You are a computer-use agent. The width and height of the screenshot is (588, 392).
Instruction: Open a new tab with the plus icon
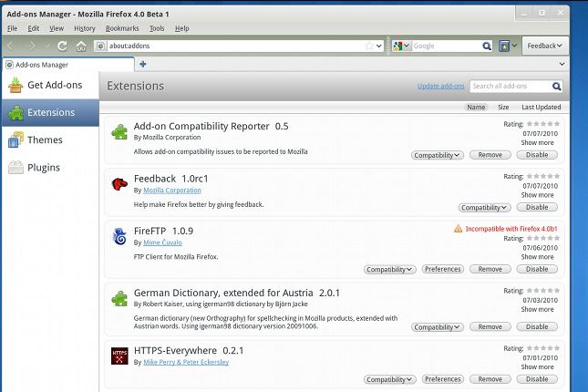pos(142,64)
